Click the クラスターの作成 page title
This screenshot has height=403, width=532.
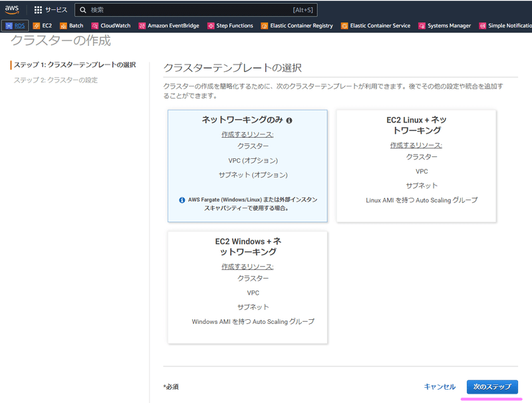61,41
